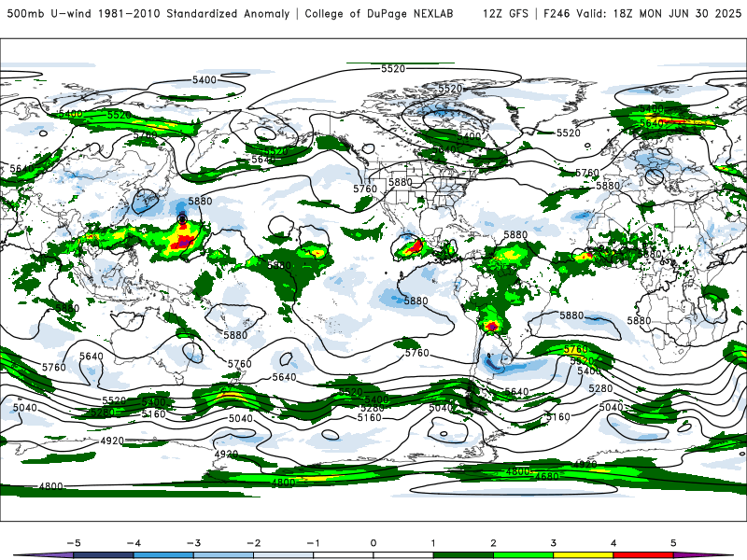This screenshot has height=560, width=747.
Task: Click the '-3' tick label on the colorbar
Action: pos(193,543)
